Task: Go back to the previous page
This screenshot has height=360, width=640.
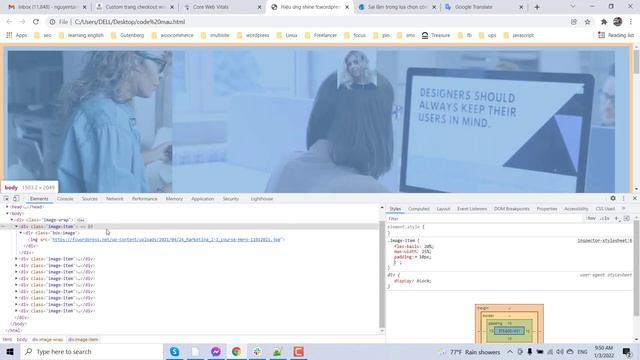Action: pos(9,22)
